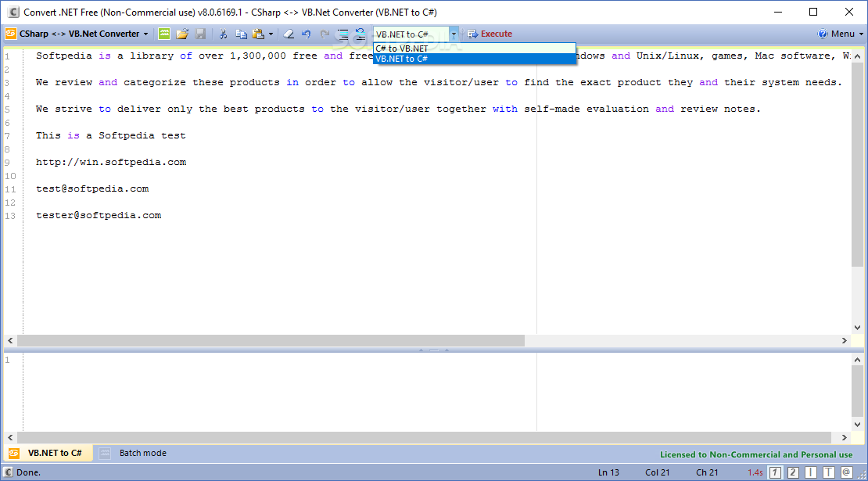Click the VB.NET to C# combo box field
868x481 pixels.
[x=411, y=34]
